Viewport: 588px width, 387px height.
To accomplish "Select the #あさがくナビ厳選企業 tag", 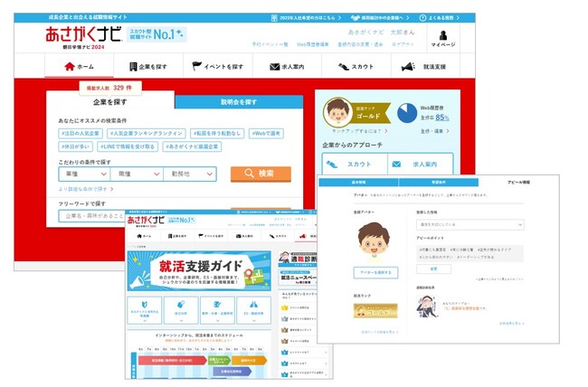I will [192, 146].
